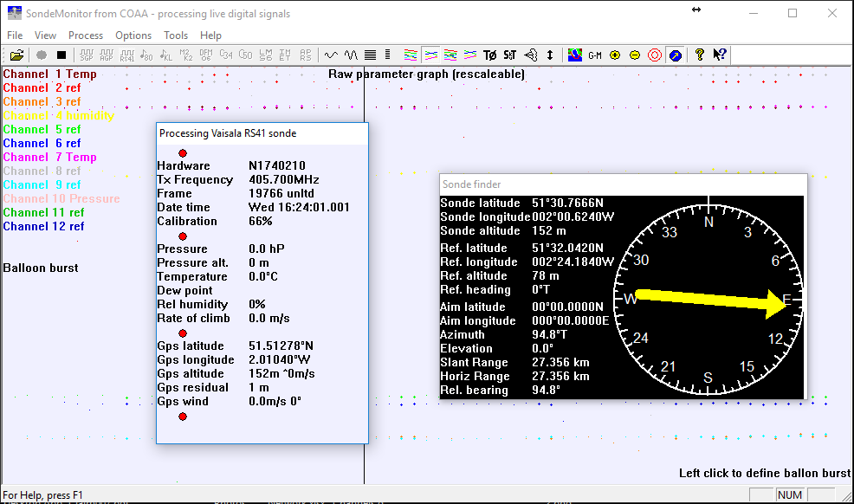
Task: Click the red concentric circles target icon
Action: pos(655,55)
